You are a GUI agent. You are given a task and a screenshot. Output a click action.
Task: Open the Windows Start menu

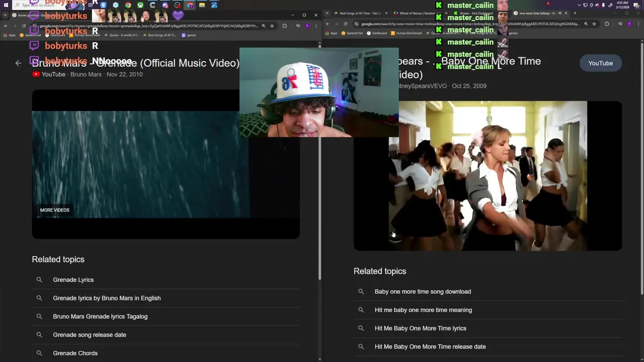6,5
